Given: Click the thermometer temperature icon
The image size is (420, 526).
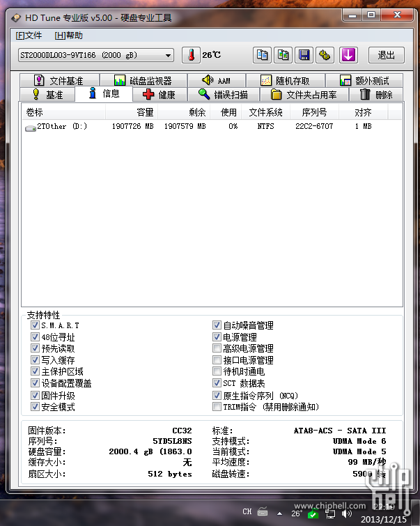Looking at the screenshot, I should 191,55.
